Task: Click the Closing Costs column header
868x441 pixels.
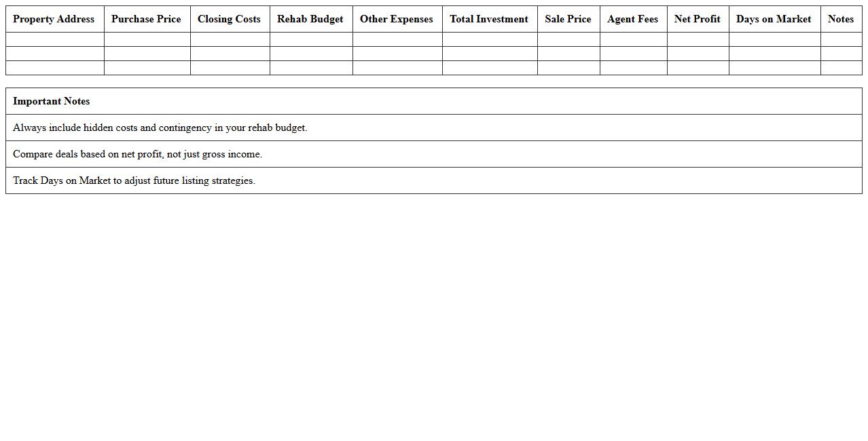Action: pos(229,19)
